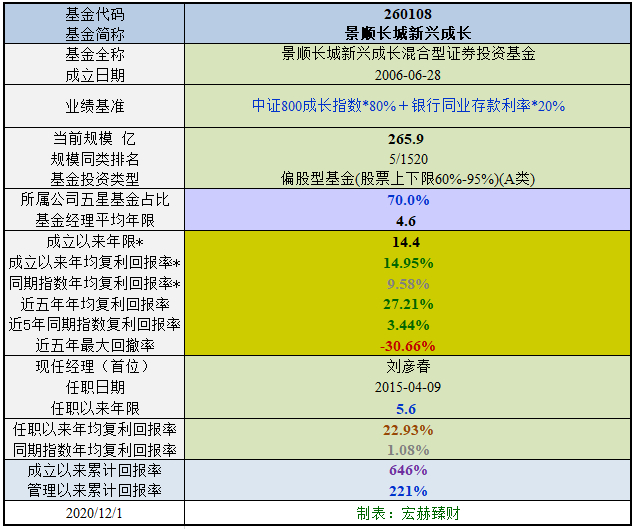Click the date cell 2020/12/1

[94, 513]
